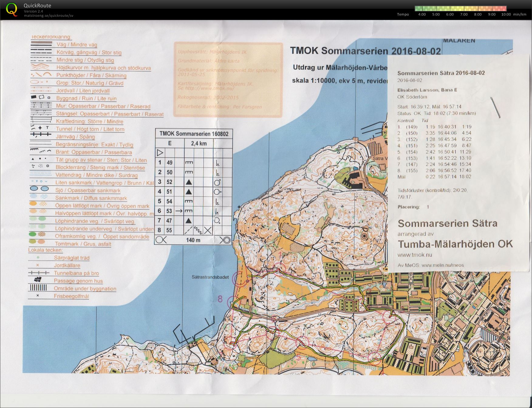Click the 'Väg / Mindre väg' legend entry
This screenshot has height=408, width=532.
(77, 45)
